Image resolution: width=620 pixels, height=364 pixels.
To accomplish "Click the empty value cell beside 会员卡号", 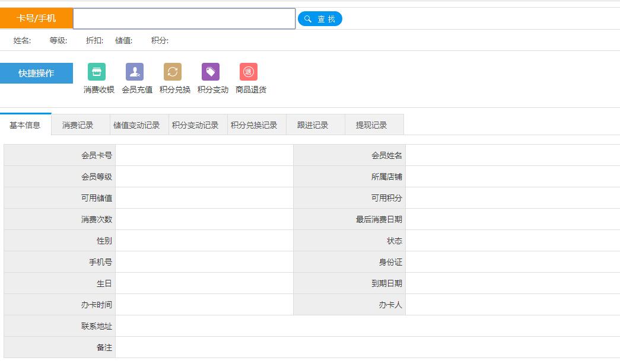I will (x=204, y=155).
